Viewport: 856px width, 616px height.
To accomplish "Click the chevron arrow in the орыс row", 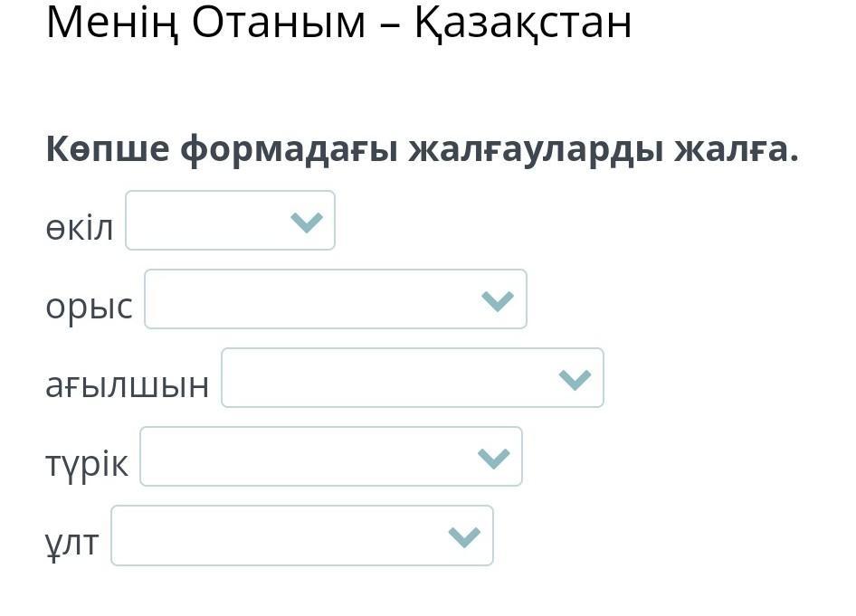I will (499, 300).
